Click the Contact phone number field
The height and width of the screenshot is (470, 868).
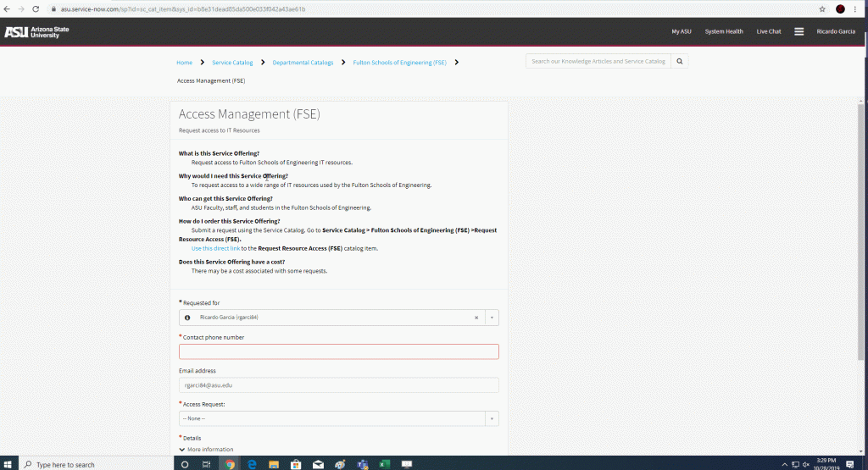pyautogui.click(x=338, y=351)
